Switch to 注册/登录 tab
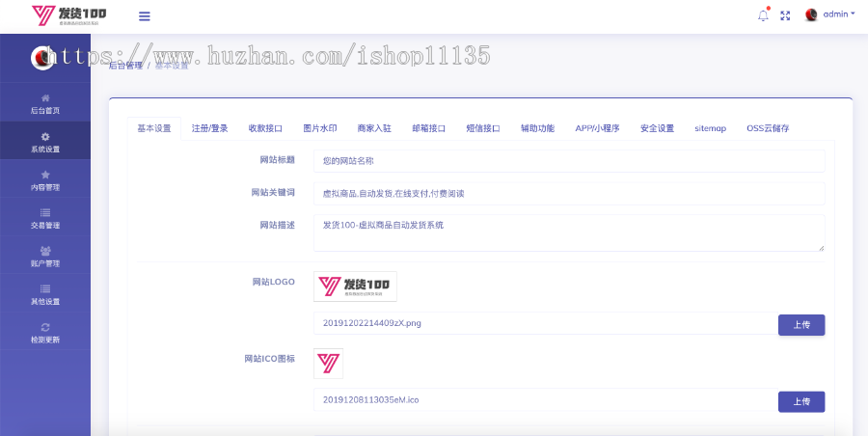The height and width of the screenshot is (436, 868). point(210,128)
